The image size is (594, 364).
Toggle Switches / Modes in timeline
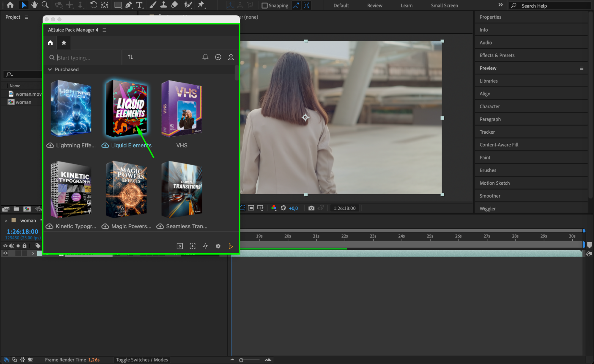[142, 360]
